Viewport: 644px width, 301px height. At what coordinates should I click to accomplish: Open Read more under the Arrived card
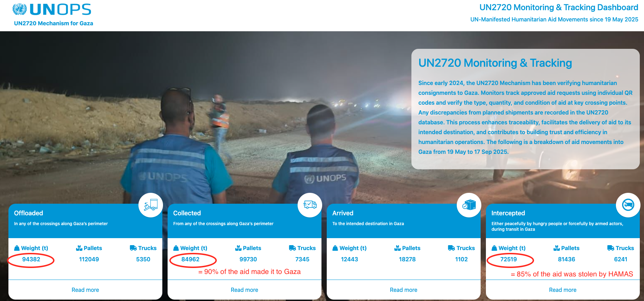[x=404, y=290]
